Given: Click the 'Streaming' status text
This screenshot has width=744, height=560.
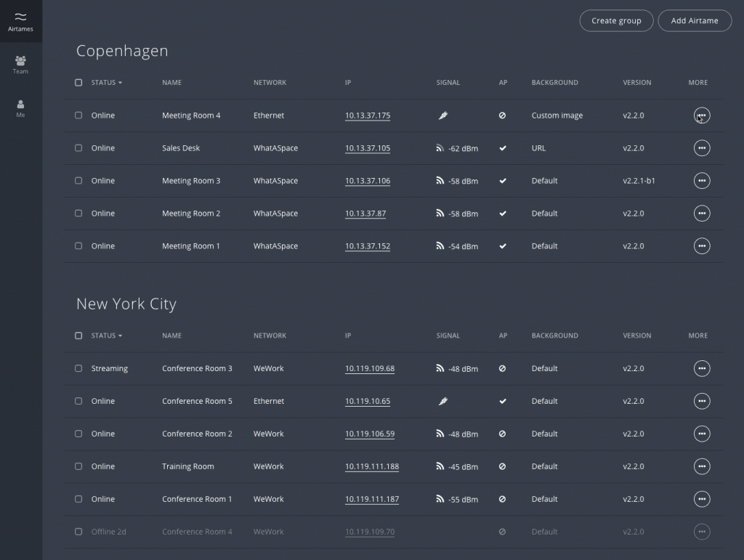Looking at the screenshot, I should point(110,368).
